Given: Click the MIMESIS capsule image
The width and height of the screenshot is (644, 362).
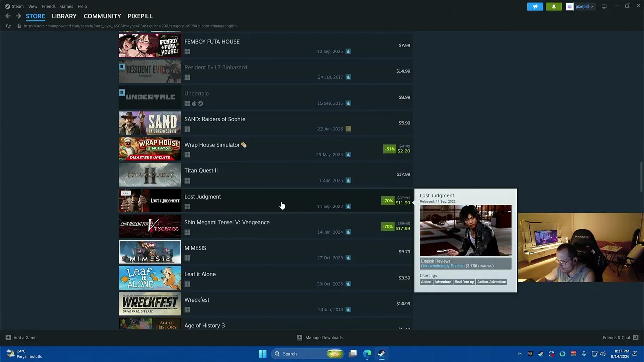Looking at the screenshot, I should click(150, 252).
